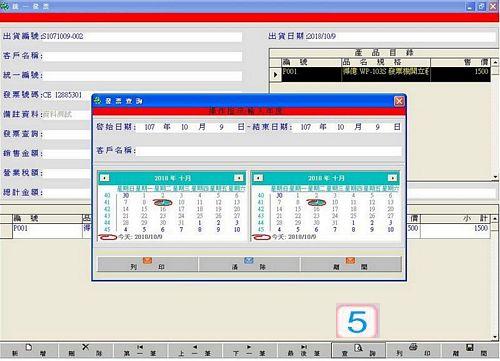Image resolution: width=500 pixels, height=361 pixels.
Task: Select day 15 in the right calendar
Action: pos(298,209)
